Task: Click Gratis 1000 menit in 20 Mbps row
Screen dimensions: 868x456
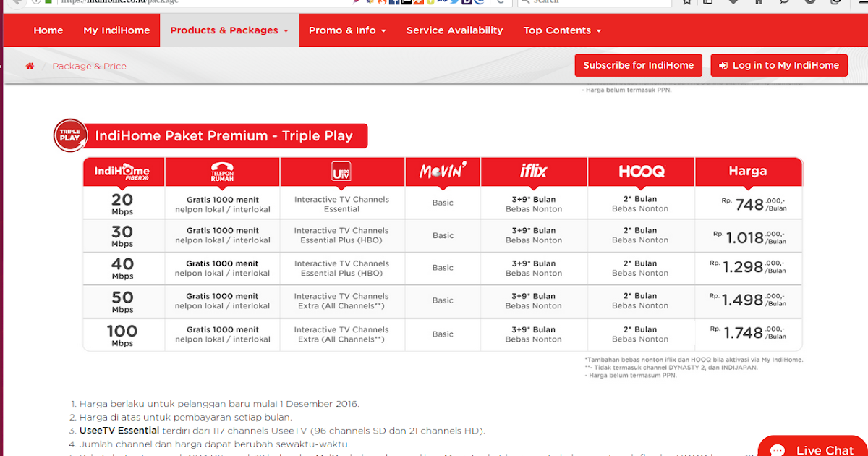Action: [x=222, y=200]
